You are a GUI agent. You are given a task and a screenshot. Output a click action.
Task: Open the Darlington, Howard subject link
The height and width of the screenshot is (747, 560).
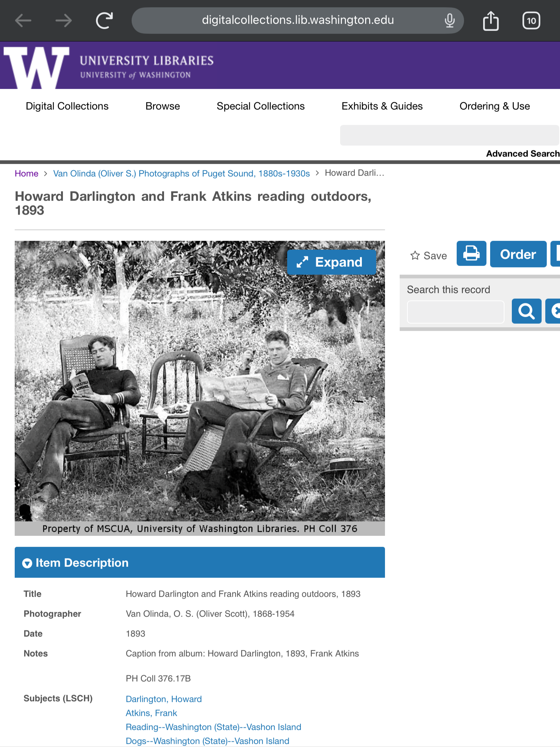click(164, 699)
